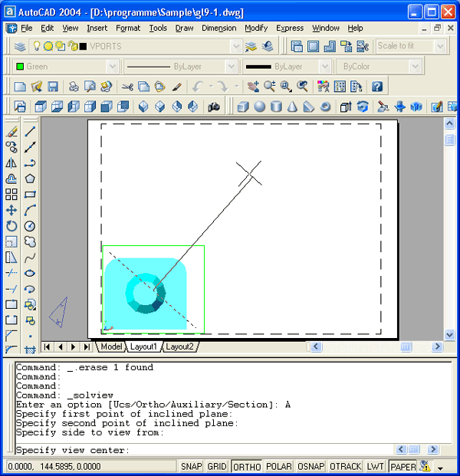This screenshot has height=476, width=460.
Task: Switch to the Layout2 tab
Action: (179, 346)
